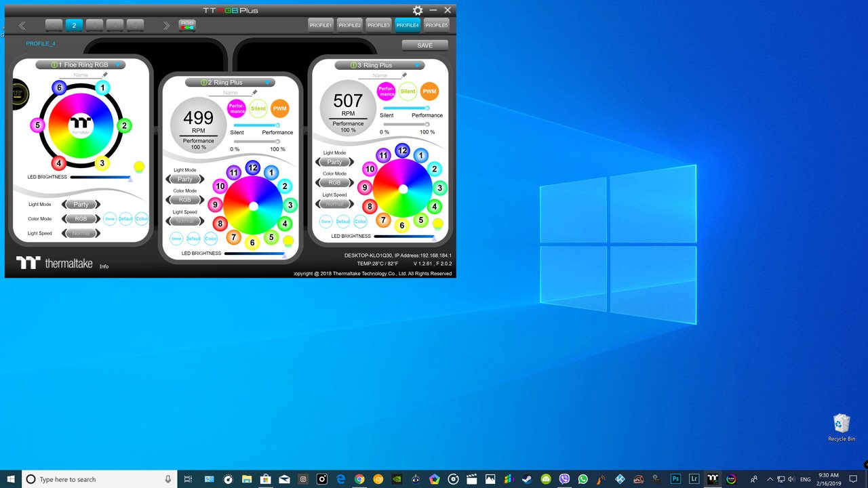The width and height of the screenshot is (868, 488).
Task: Select LED 3 on 2 Riing Plus fan
Action: [x=290, y=205]
